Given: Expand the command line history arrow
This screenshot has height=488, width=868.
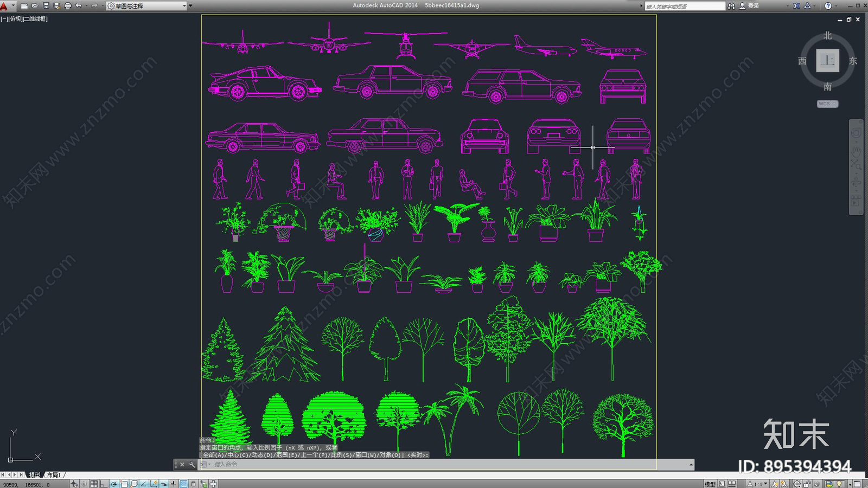Looking at the screenshot, I should [x=691, y=465].
